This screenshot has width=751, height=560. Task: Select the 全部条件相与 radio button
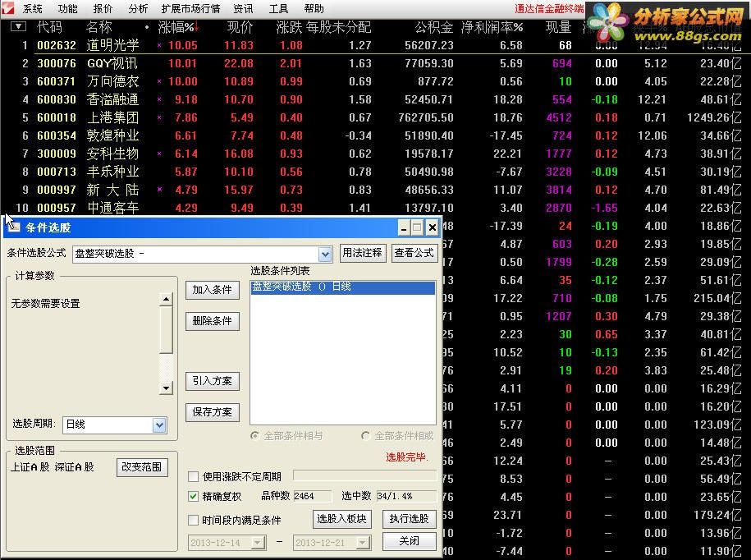tap(255, 435)
